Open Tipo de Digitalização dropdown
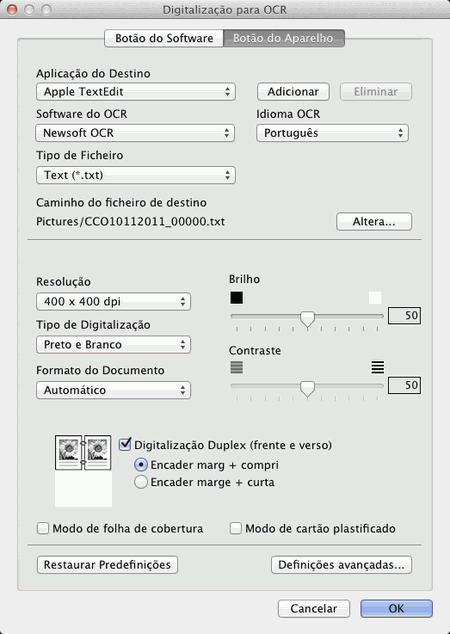 (x=113, y=344)
